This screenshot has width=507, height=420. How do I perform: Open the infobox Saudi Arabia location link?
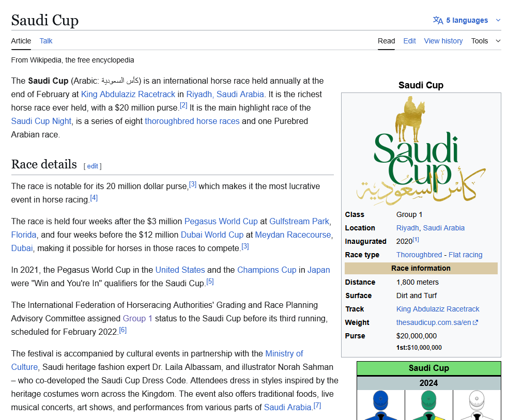tap(443, 228)
